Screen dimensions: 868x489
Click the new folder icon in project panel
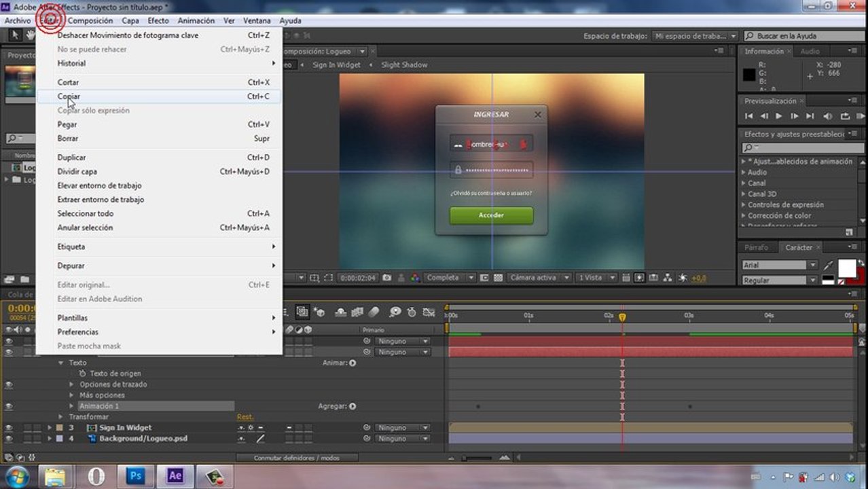pos(24,279)
